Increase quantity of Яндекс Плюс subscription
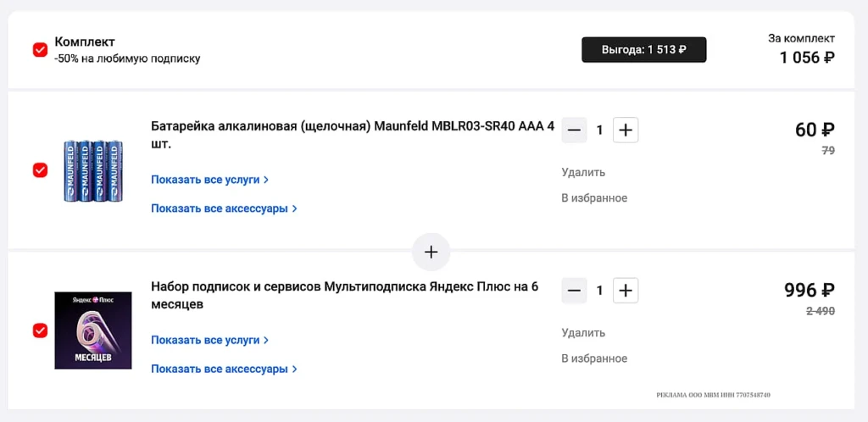The height and width of the screenshot is (422, 868). tap(626, 291)
